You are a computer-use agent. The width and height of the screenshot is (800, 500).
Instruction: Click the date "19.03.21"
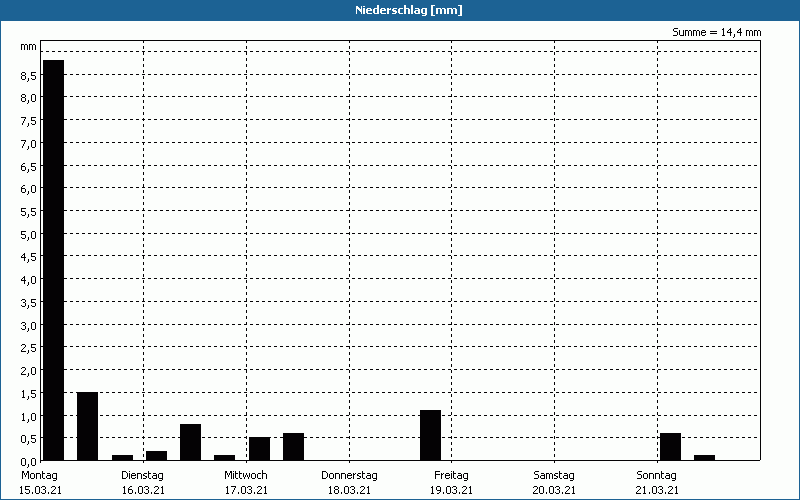(x=452, y=491)
